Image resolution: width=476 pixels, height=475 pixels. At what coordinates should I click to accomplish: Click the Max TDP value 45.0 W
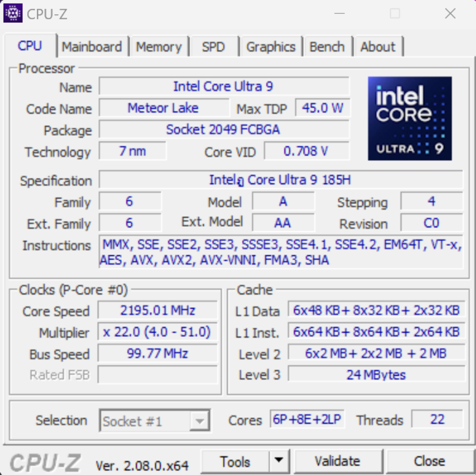[x=322, y=108]
